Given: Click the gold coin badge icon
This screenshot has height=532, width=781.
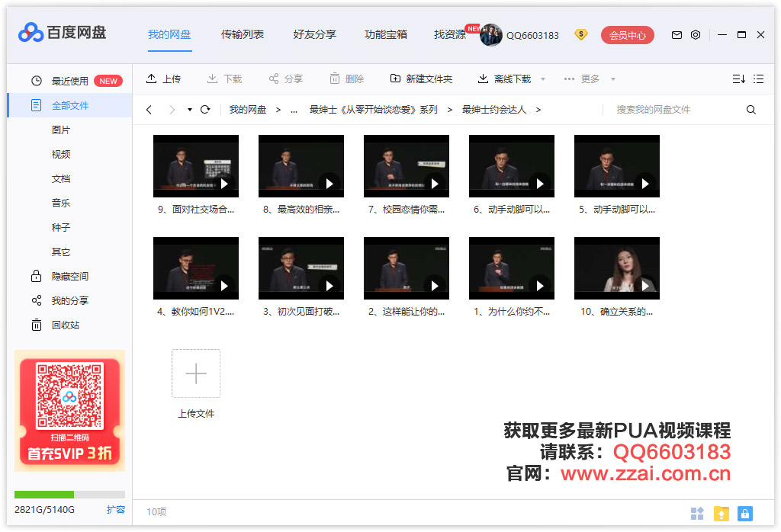Looking at the screenshot, I should [580, 34].
